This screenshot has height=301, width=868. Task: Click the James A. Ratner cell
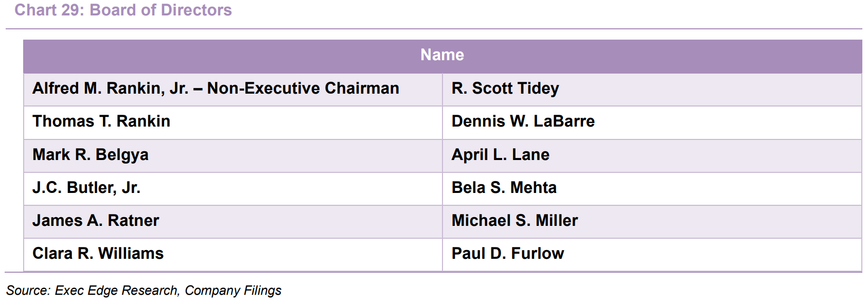point(233,222)
